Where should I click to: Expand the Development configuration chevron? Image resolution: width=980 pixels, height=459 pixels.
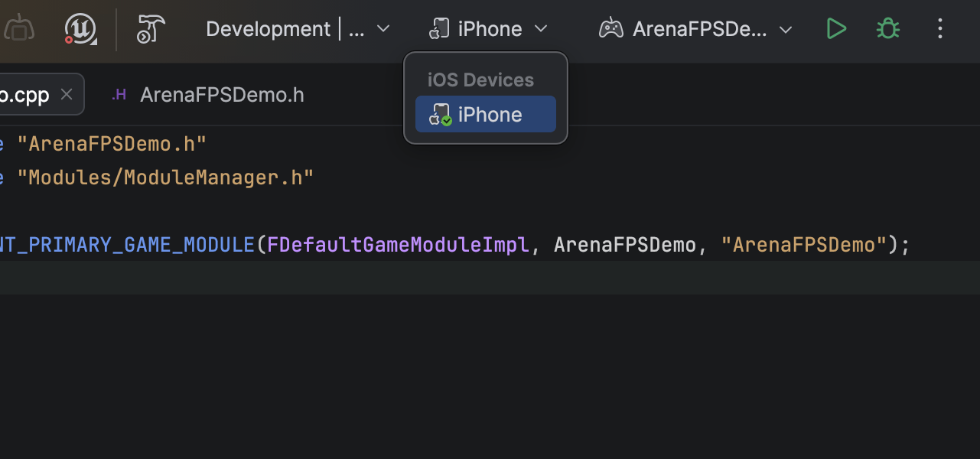(x=383, y=29)
